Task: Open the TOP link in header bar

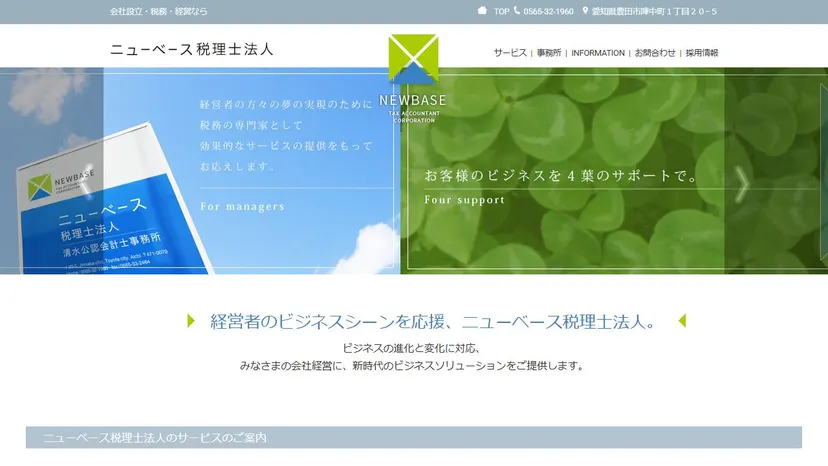Action: [x=502, y=11]
